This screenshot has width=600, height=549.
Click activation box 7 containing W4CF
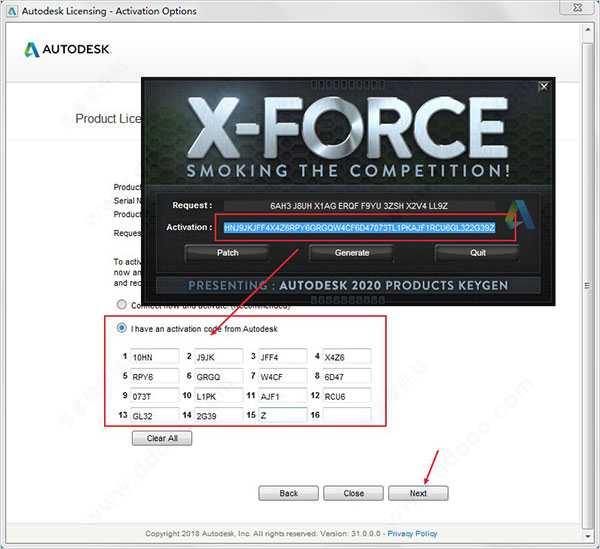point(283,376)
